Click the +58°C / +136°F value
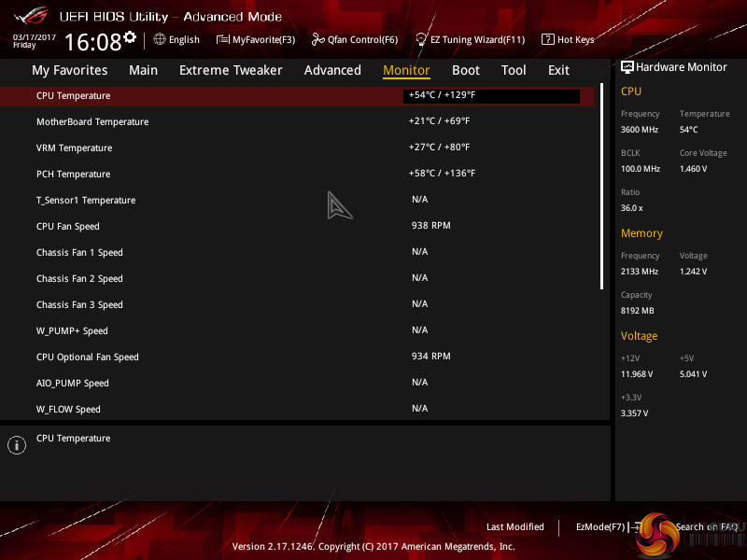747x560 pixels. click(442, 174)
